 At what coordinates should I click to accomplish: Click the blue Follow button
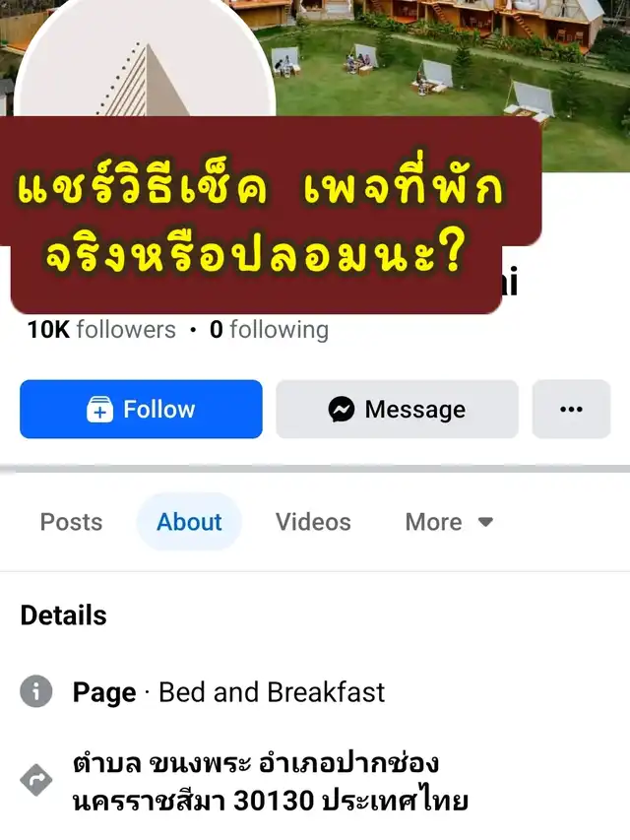point(141,409)
